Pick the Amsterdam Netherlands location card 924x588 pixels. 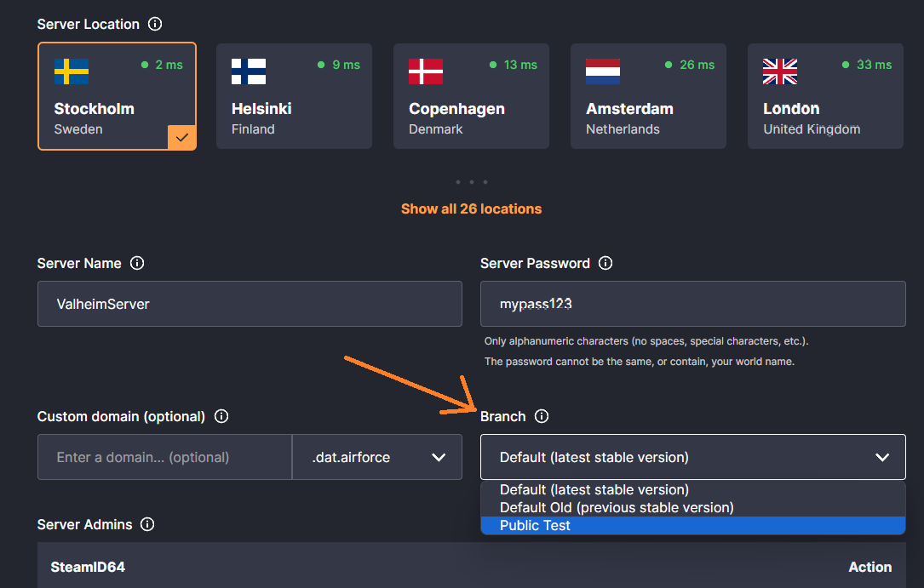pos(648,97)
